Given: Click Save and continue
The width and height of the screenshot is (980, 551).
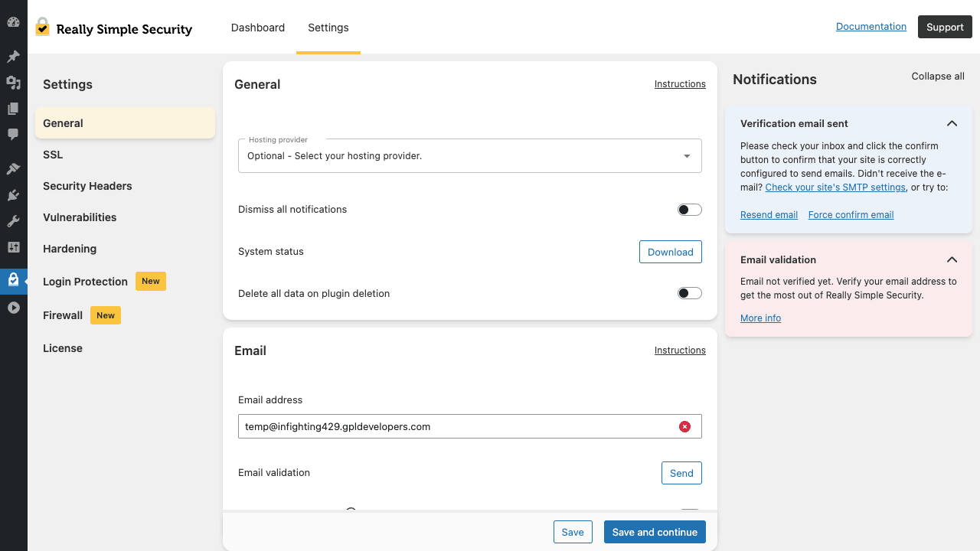Looking at the screenshot, I should tap(655, 532).
